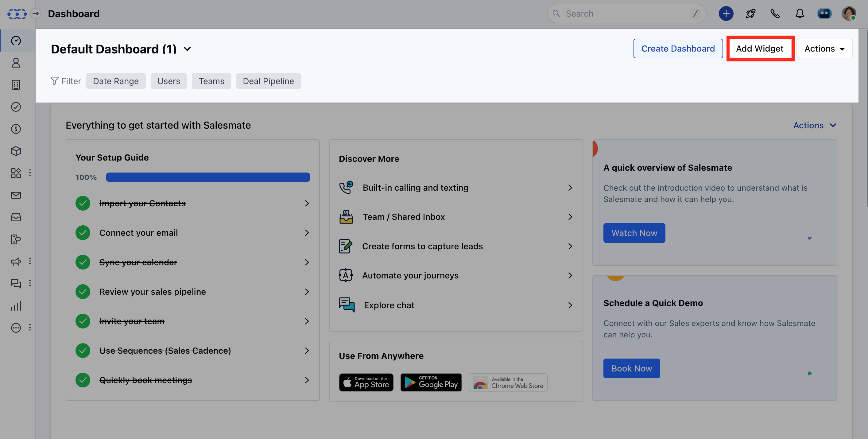
Task: Click the Create Dashboard button
Action: coord(678,49)
